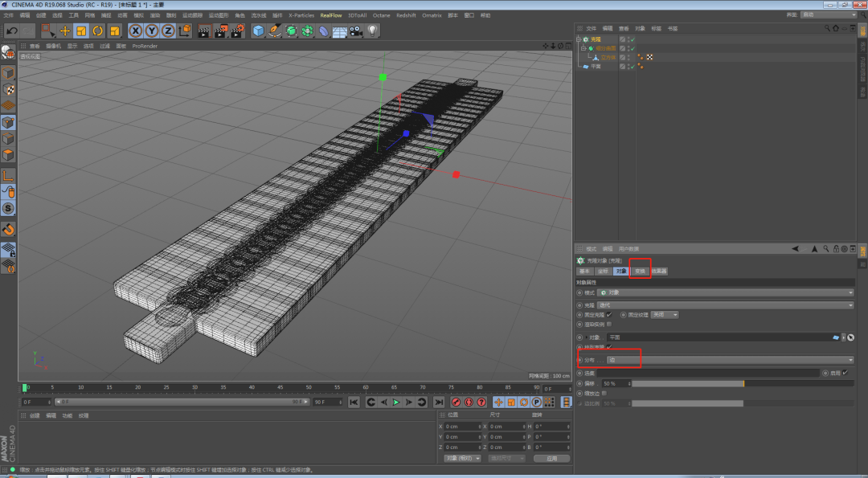Click the Render to Picture Viewer icon
This screenshot has height=478, width=868.
click(x=220, y=31)
